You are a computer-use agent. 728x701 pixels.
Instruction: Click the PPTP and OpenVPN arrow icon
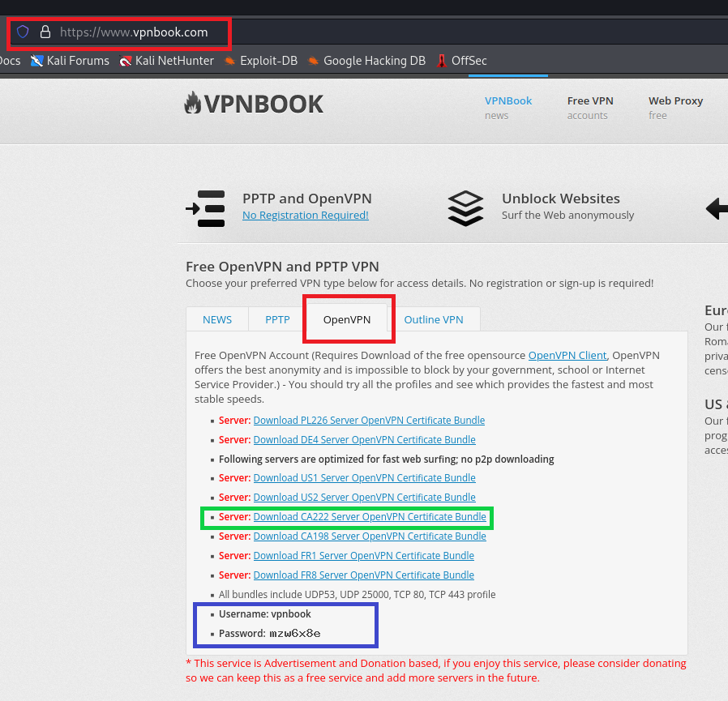click(205, 208)
